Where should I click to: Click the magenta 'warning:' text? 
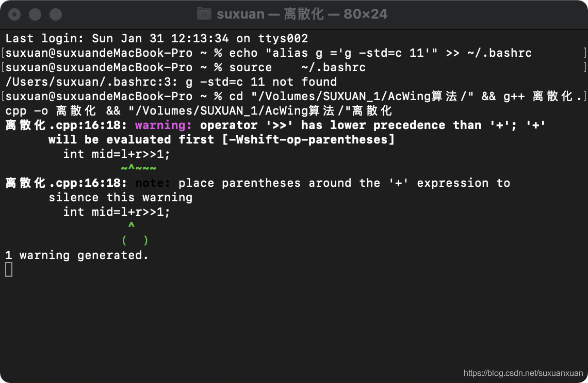(164, 125)
